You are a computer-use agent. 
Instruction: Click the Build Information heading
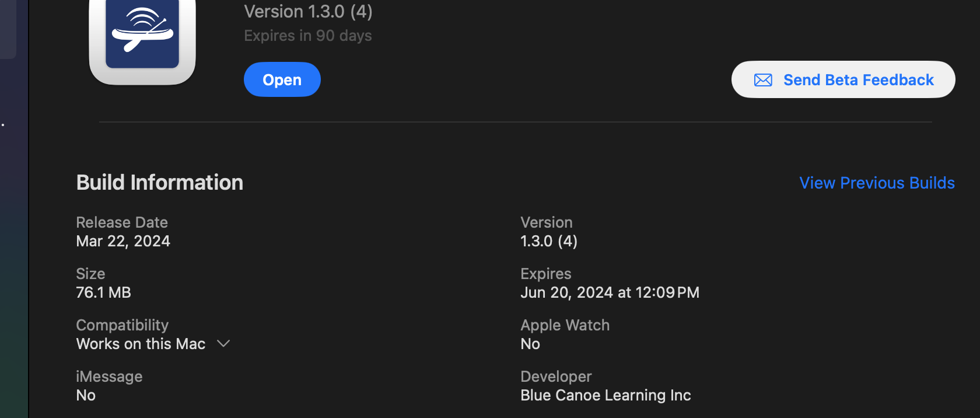point(160,183)
